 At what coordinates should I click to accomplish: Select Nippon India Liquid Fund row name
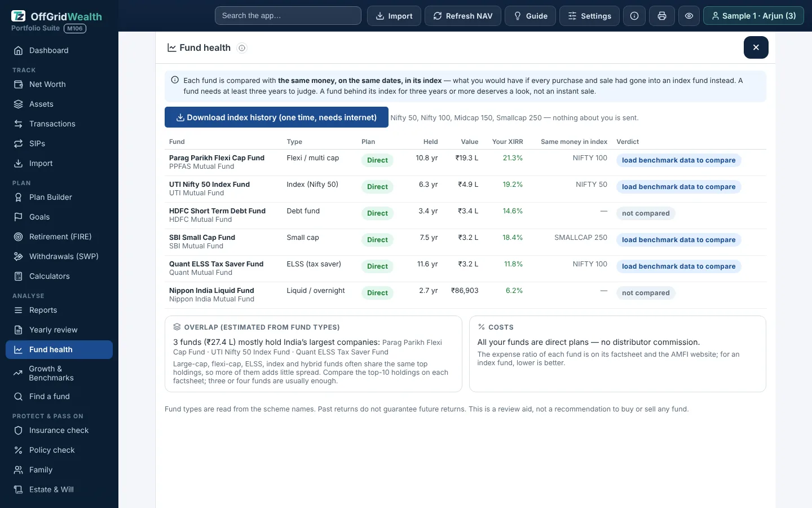tap(211, 291)
